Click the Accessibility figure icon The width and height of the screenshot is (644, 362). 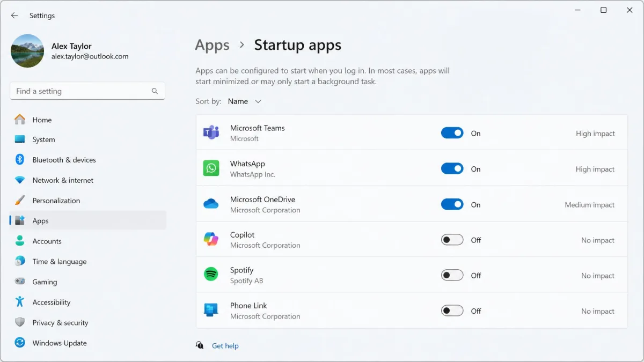[20, 302]
